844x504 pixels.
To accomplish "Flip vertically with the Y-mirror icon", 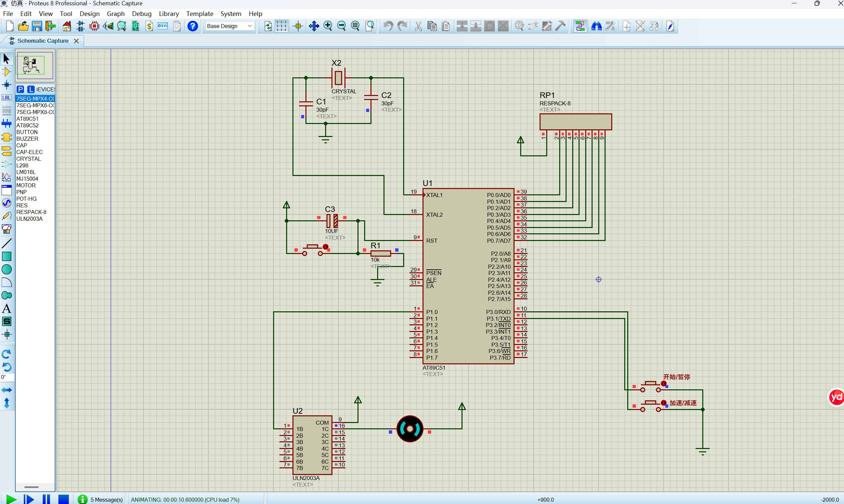I will tap(6, 403).
